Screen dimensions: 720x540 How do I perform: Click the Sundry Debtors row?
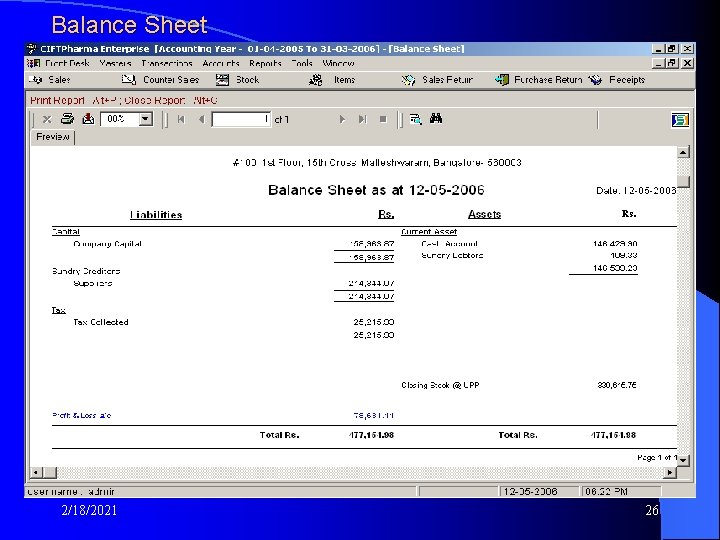[x=452, y=255]
